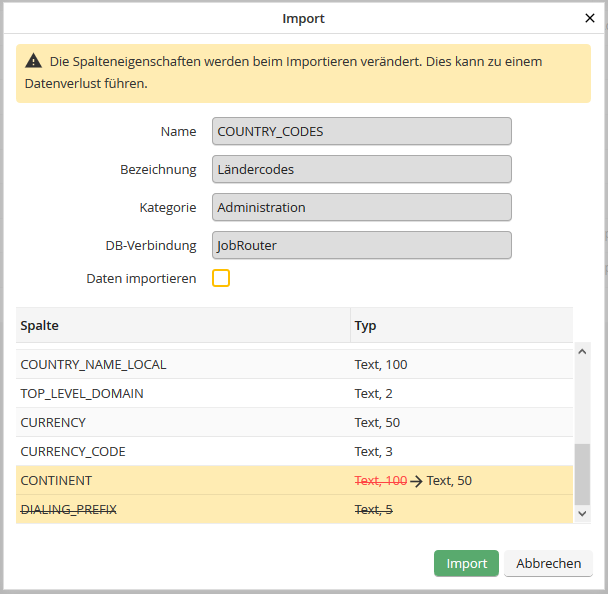Close the Import dialog

[x=589, y=18]
